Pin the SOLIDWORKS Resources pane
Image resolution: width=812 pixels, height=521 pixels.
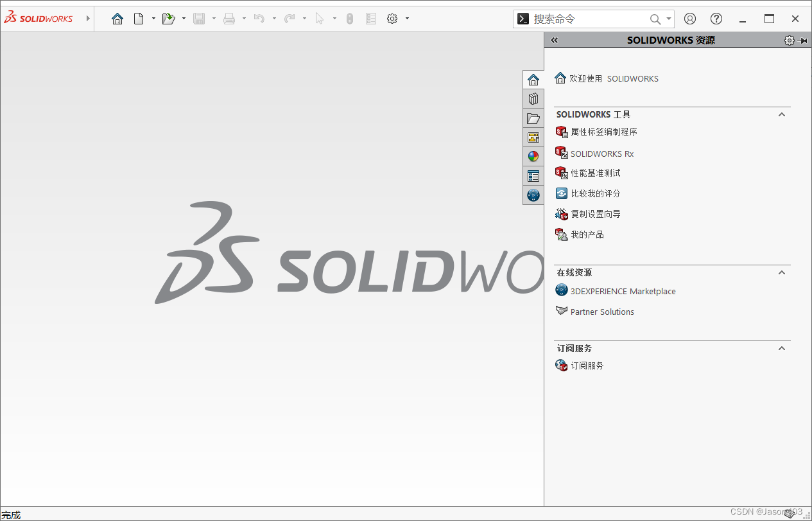pyautogui.click(x=803, y=40)
